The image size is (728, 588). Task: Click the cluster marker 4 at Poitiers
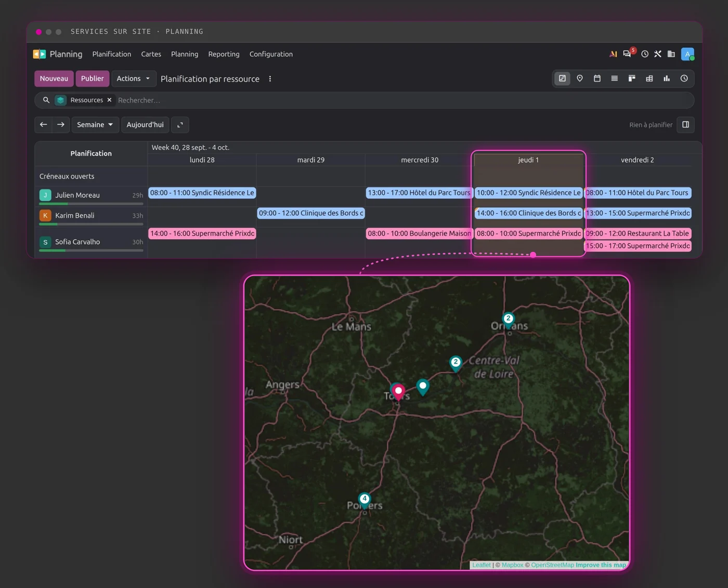click(365, 500)
